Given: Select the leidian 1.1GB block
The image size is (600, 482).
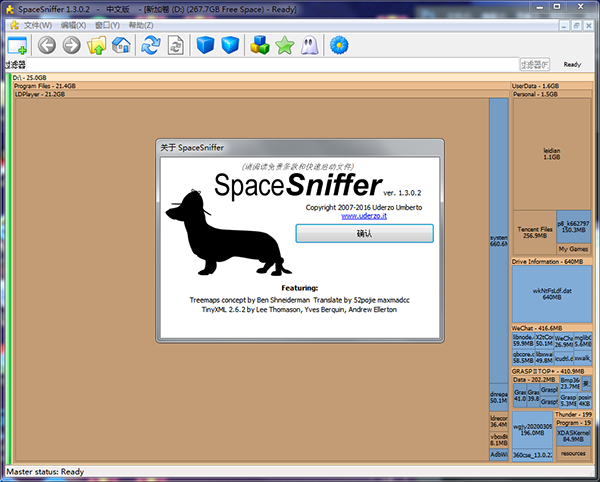Looking at the screenshot, I should point(552,154).
